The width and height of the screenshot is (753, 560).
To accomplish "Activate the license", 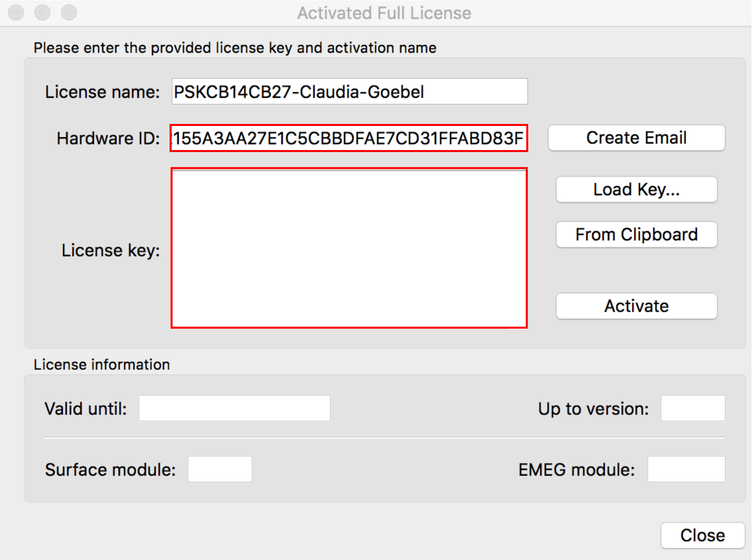I will [636, 306].
